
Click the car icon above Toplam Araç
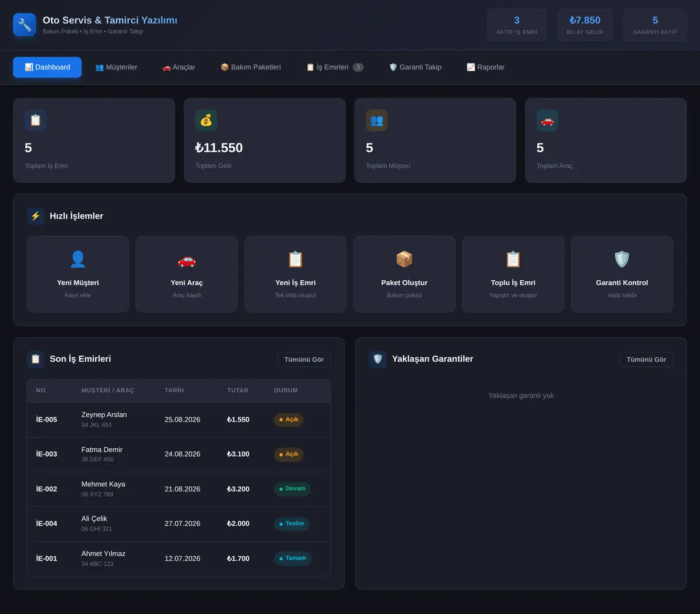pyautogui.click(x=547, y=120)
